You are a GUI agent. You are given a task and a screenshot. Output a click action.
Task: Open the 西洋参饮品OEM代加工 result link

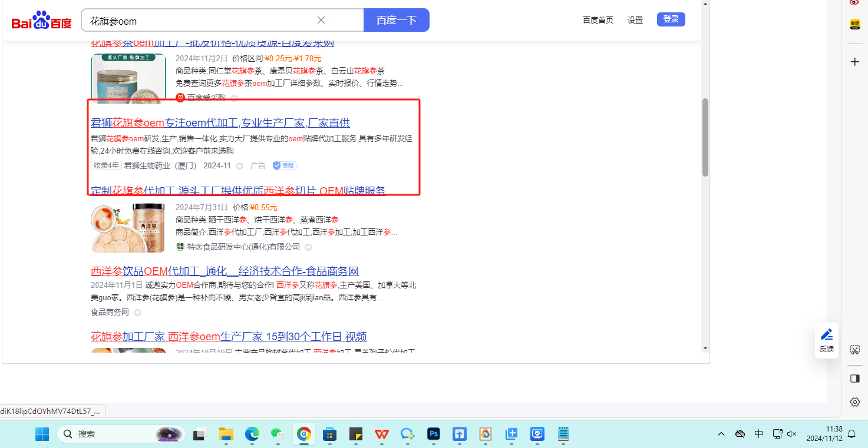(x=225, y=271)
